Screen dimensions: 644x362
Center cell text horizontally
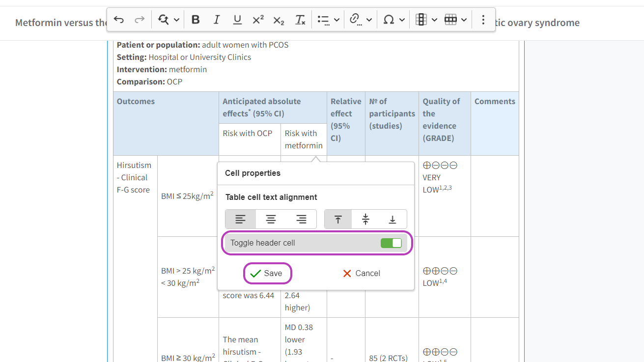pyautogui.click(x=271, y=219)
